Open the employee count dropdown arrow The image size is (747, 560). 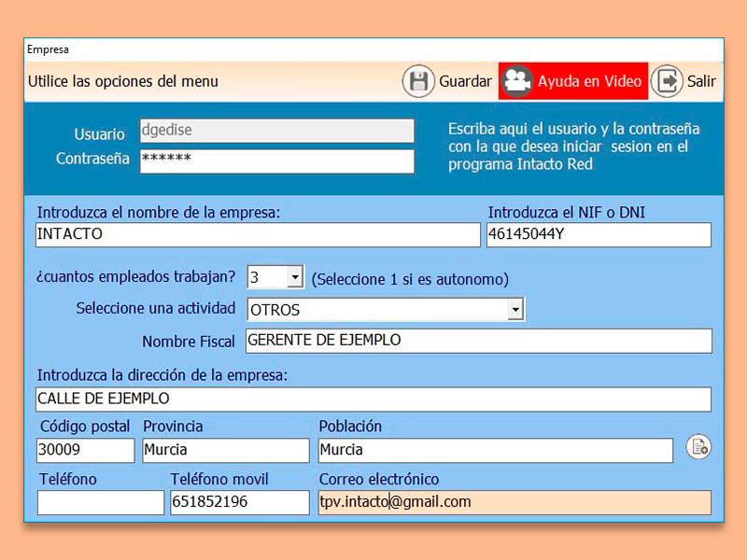click(295, 276)
